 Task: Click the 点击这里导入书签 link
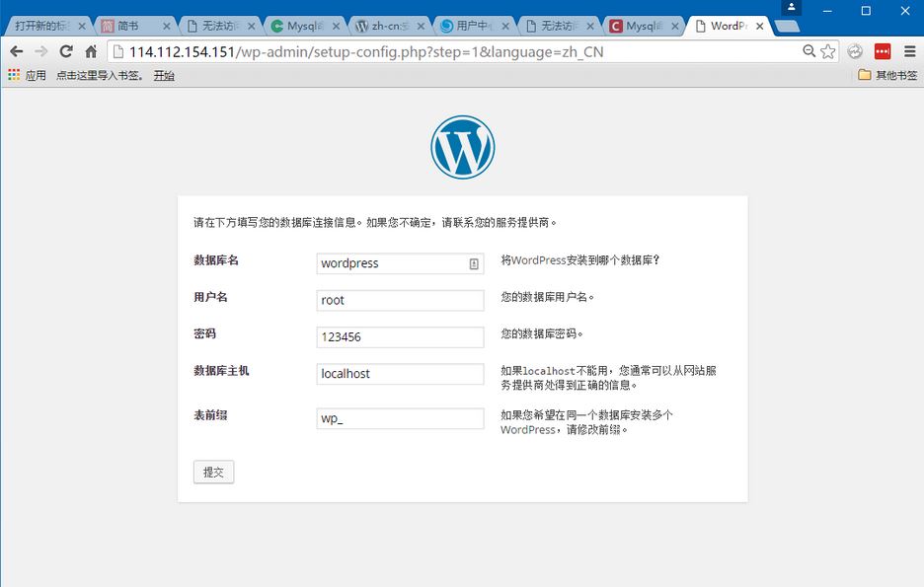click(x=99, y=75)
